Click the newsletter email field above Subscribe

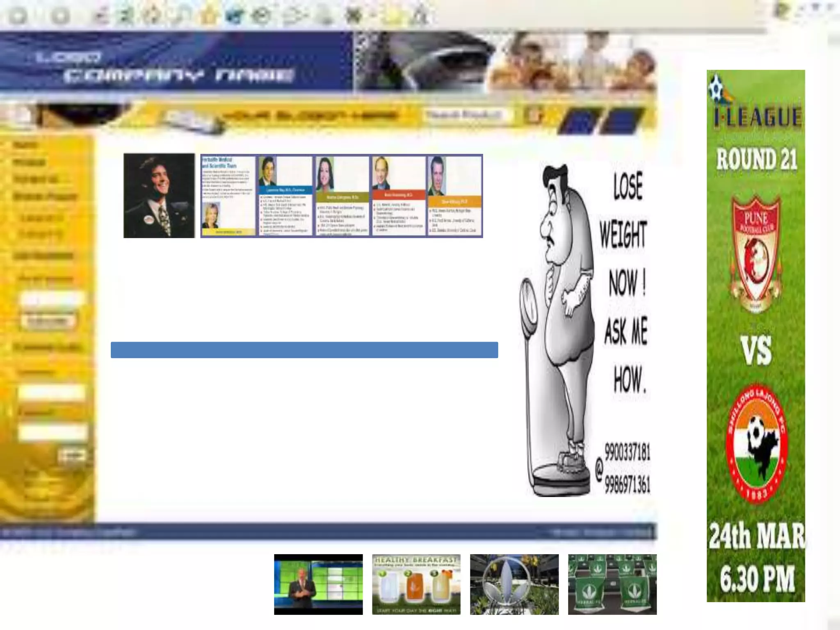coord(52,299)
